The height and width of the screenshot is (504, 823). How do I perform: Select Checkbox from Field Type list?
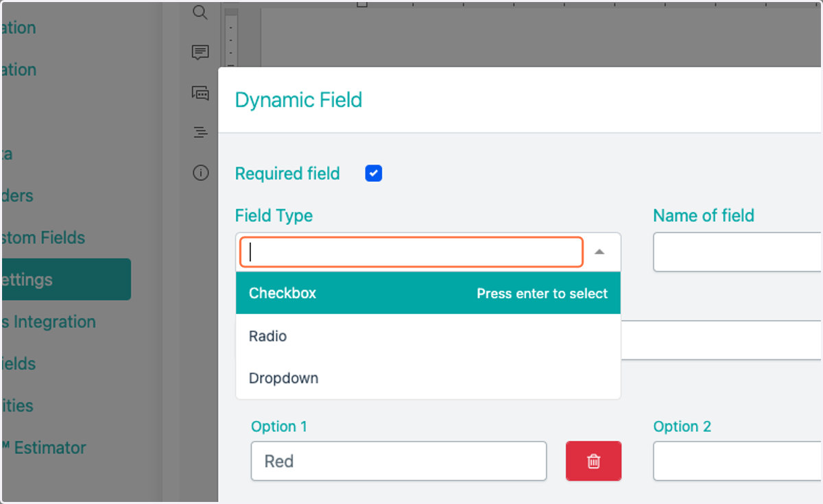pos(428,293)
